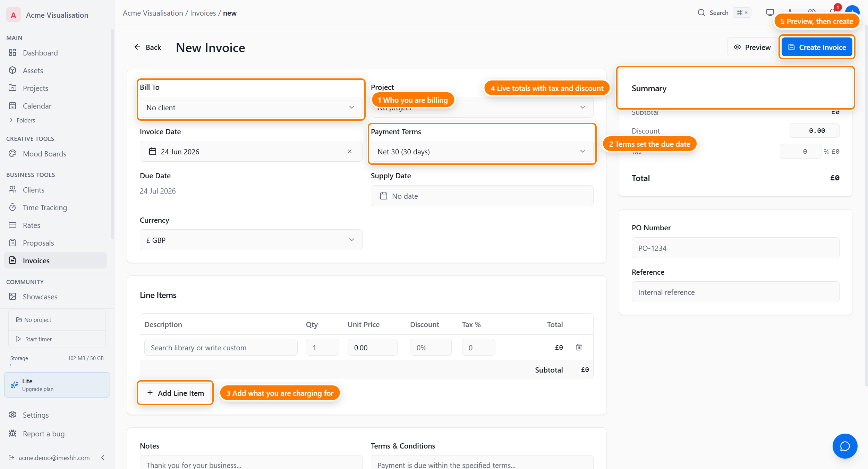The width and height of the screenshot is (868, 469).
Task: Click the Acme Visualisation workspace logo
Action: pos(14,15)
